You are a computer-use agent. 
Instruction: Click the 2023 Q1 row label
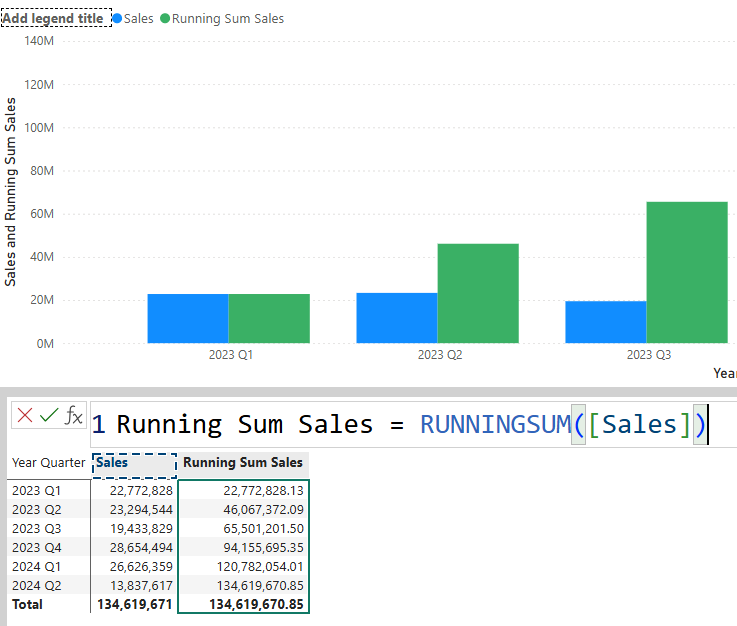[36, 491]
